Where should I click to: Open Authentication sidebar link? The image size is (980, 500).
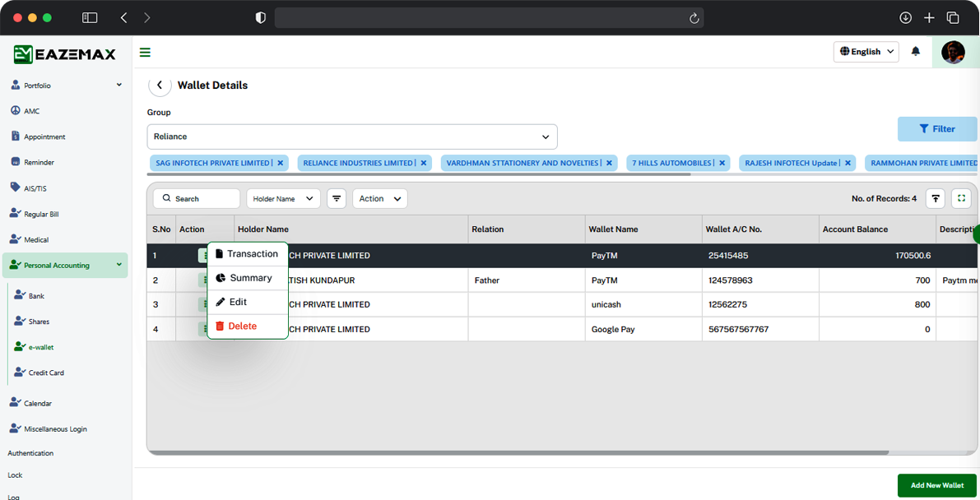(x=30, y=453)
